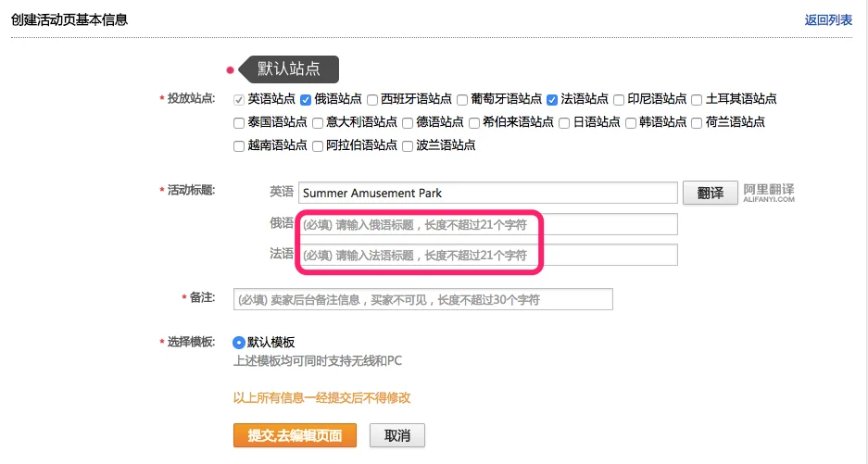Focus the 备注 remark input field
868x464 pixels.
click(x=423, y=299)
